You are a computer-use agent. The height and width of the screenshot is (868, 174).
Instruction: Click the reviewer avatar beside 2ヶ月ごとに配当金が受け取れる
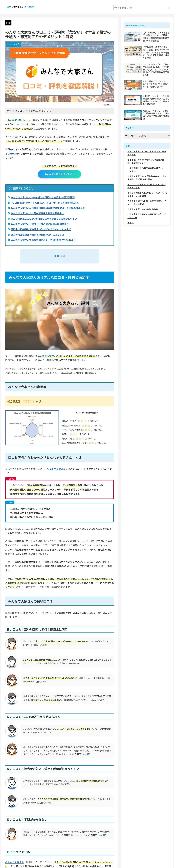click(12, 662)
